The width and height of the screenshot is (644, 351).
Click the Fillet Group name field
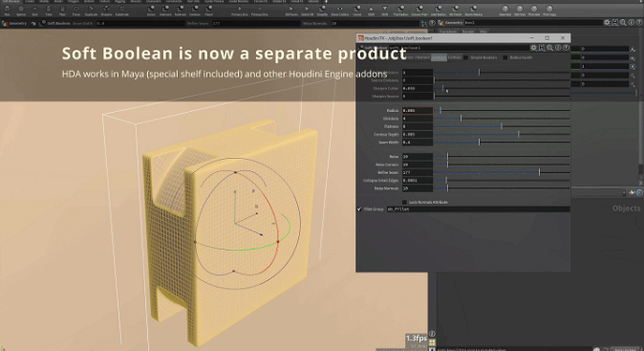pyautogui.click(x=478, y=209)
